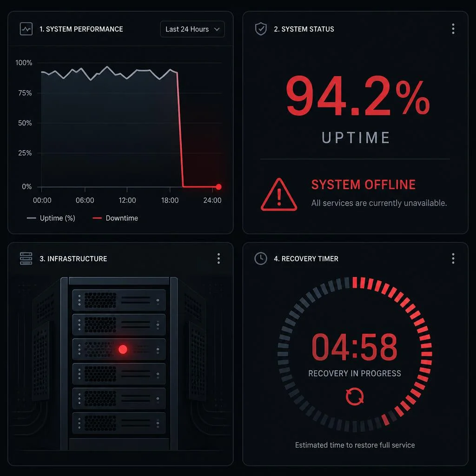The image size is (476, 476).
Task: Click the System Performance chart icon
Action: pos(26,29)
